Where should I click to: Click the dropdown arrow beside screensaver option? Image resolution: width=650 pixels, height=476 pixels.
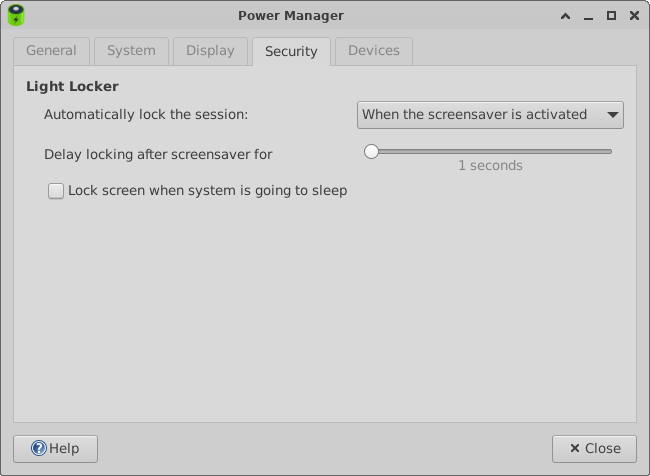[x=613, y=115]
